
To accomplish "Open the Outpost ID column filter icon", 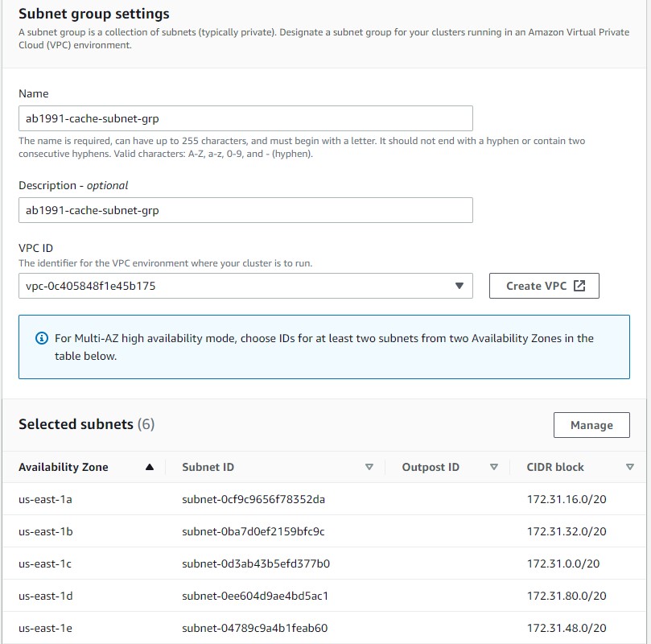I will tap(494, 467).
